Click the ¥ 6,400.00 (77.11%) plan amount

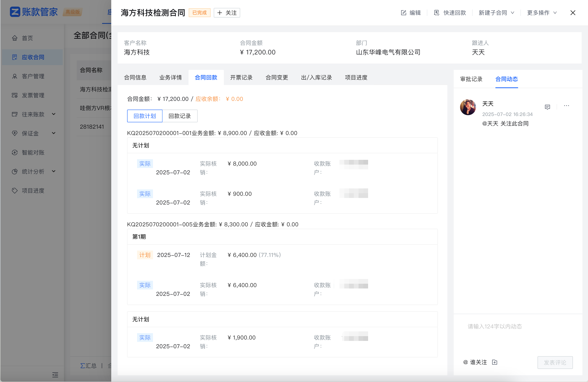tap(254, 255)
